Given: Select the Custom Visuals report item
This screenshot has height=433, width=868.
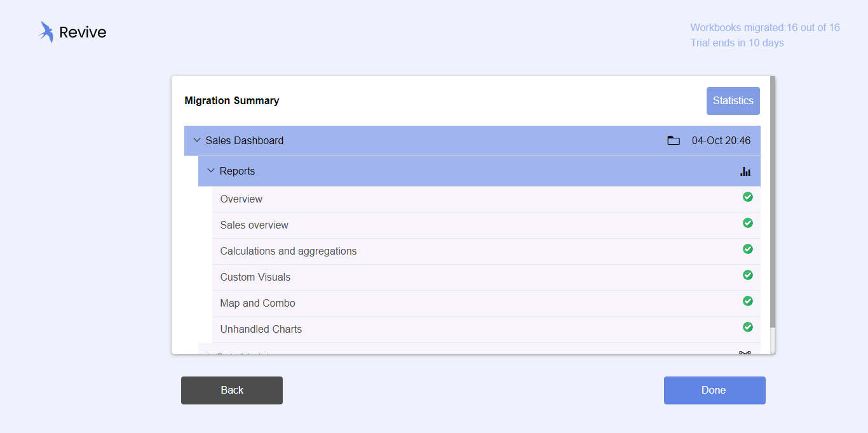Looking at the screenshot, I should tap(255, 277).
